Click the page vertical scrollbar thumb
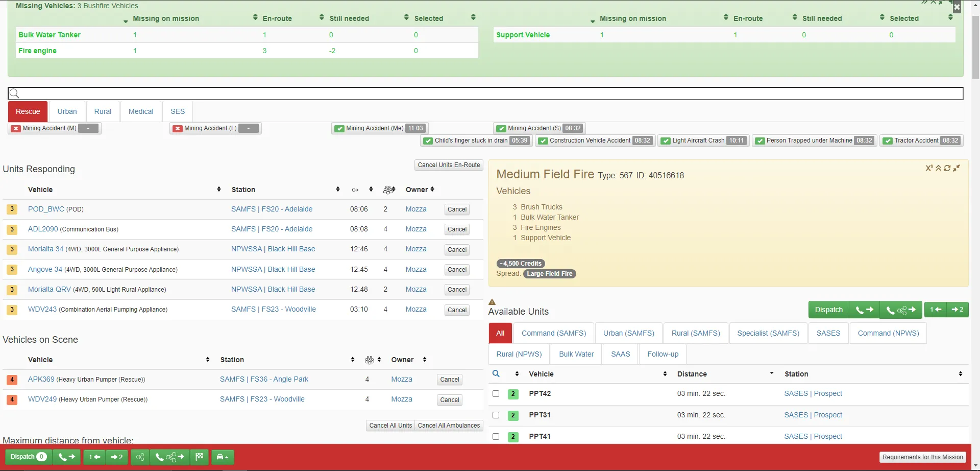980x471 pixels. click(x=975, y=48)
